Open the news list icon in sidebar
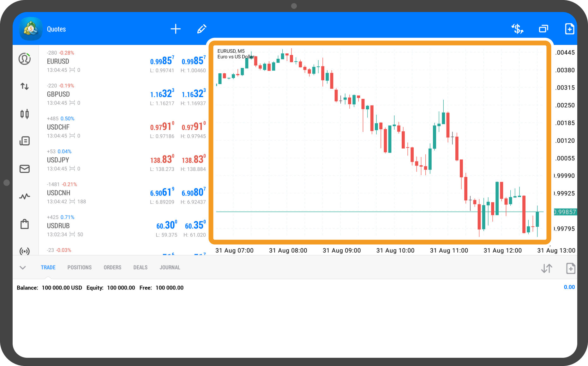This screenshot has width=588, height=366. pos(25,141)
